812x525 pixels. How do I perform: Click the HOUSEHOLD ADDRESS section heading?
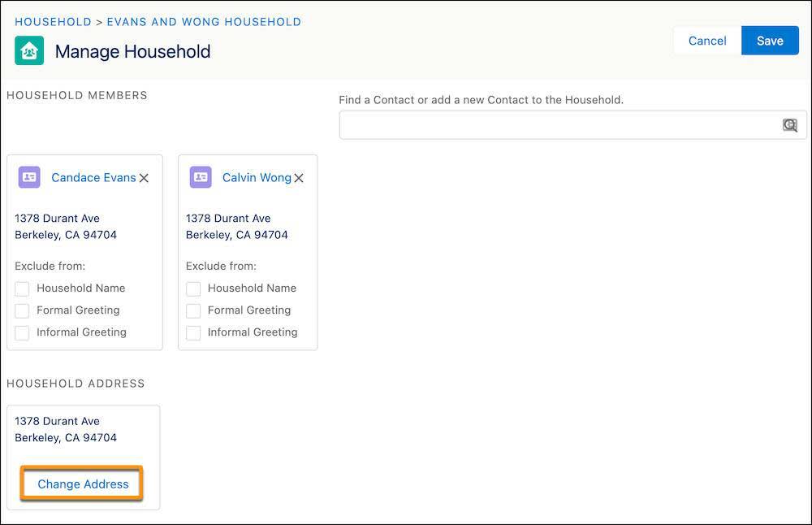click(x=76, y=384)
